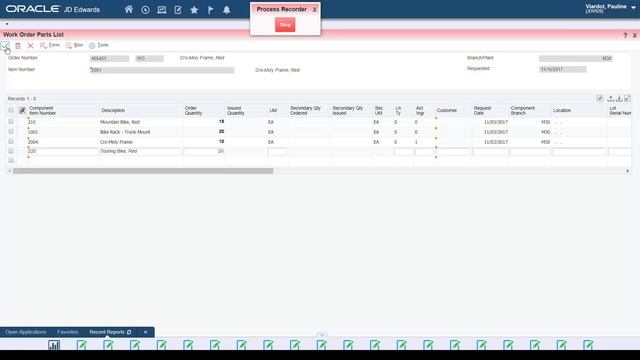The width and height of the screenshot is (640, 360).
Task: Click the OK checkmark toolbar icon
Action: click(x=5, y=45)
